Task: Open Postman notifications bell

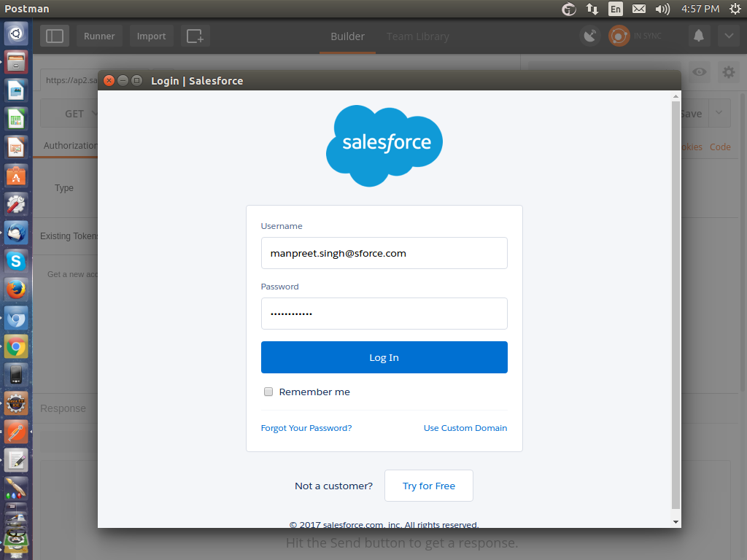Action: click(698, 36)
